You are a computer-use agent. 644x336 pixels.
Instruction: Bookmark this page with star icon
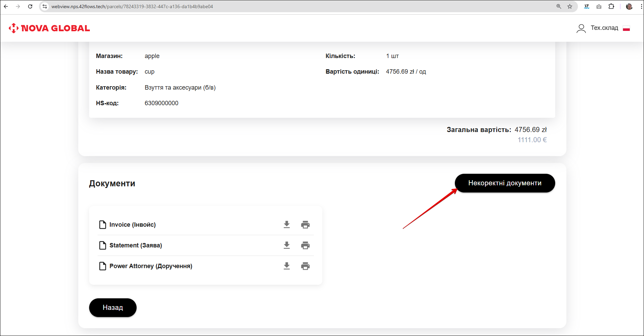pos(570,6)
